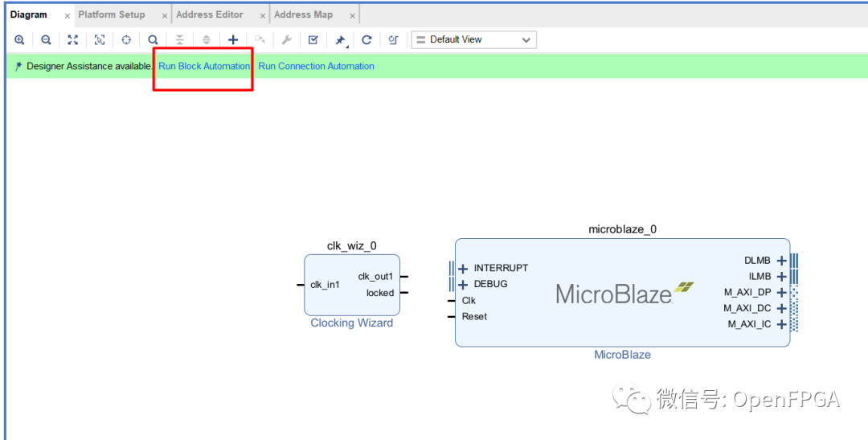The image size is (868, 440).
Task: Select the Clk pin on MicroBlaze
Action: point(469,300)
